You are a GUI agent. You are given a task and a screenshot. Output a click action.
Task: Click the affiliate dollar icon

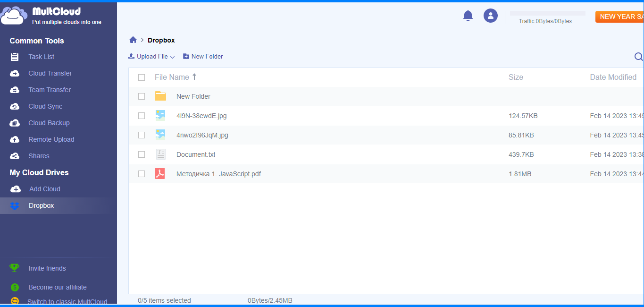click(x=15, y=287)
